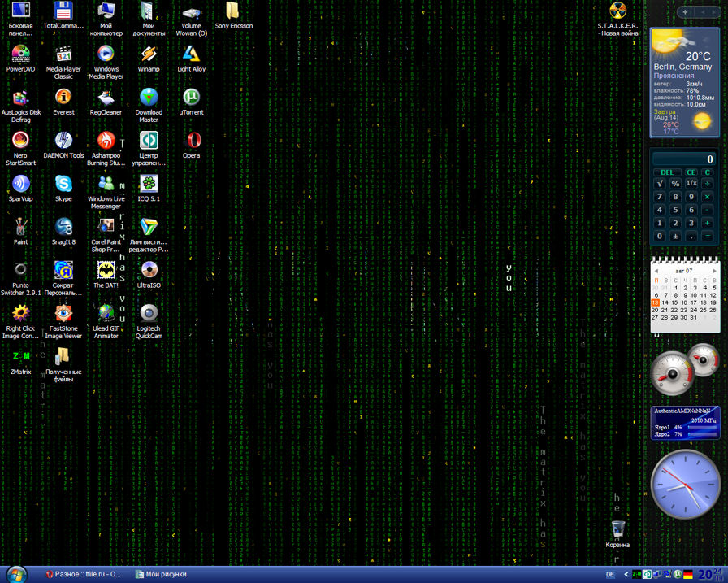
Task: Open the Opera browser desktop icon
Action: coord(192,141)
